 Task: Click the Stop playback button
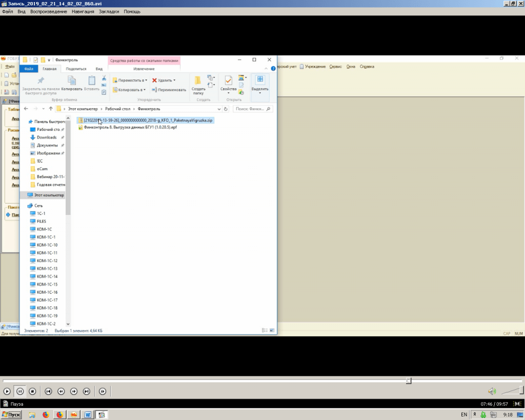point(32,391)
